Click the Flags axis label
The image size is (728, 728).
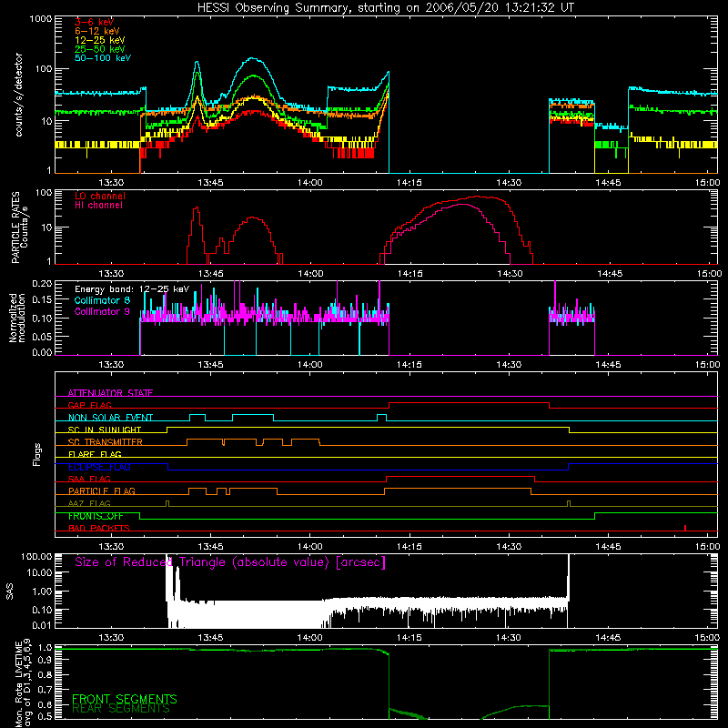pyautogui.click(x=37, y=454)
